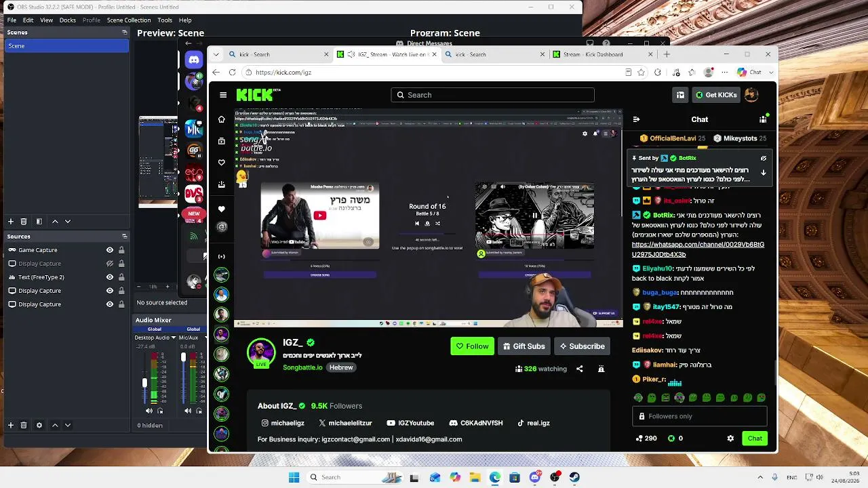Adjust Desktop Audio volume fader

pos(144,383)
